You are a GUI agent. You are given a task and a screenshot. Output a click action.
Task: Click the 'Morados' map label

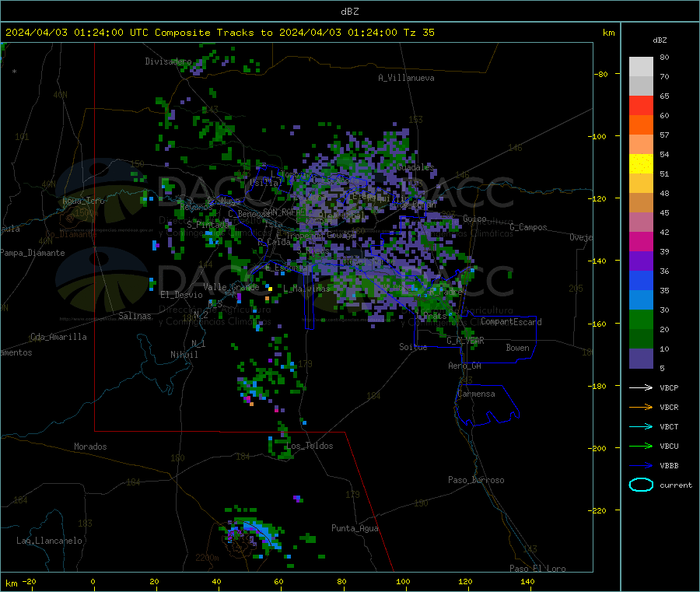(x=90, y=447)
